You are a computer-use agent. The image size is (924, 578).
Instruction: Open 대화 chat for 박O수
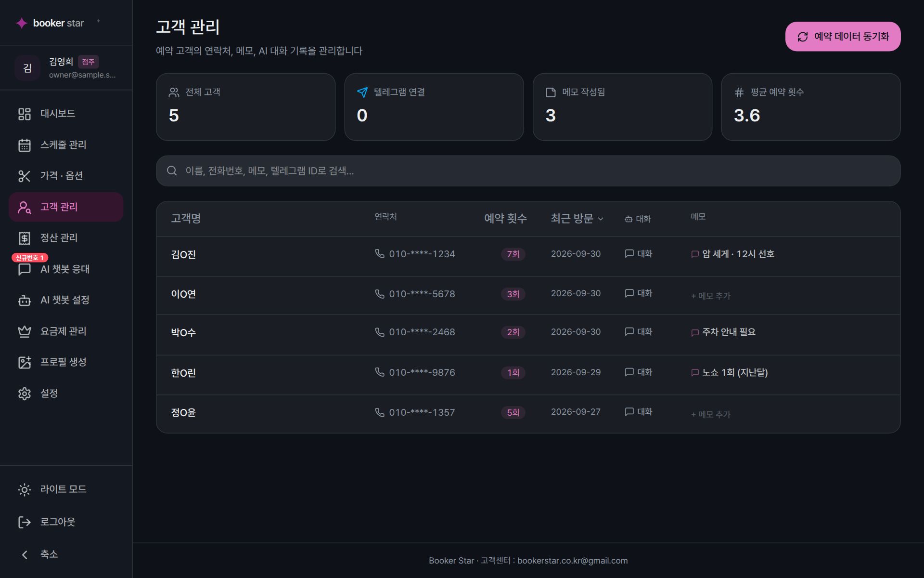point(639,332)
